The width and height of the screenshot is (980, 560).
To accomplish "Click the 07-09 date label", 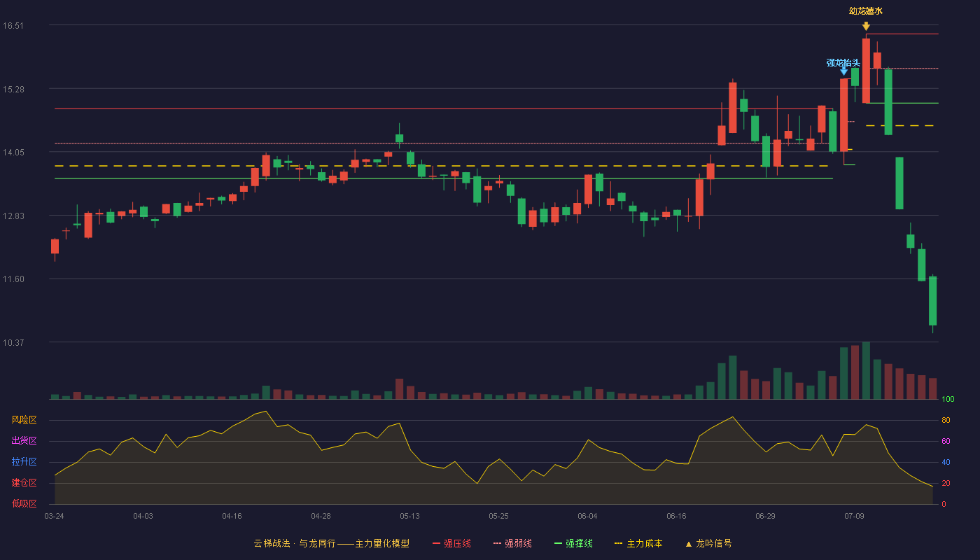I will tap(854, 516).
